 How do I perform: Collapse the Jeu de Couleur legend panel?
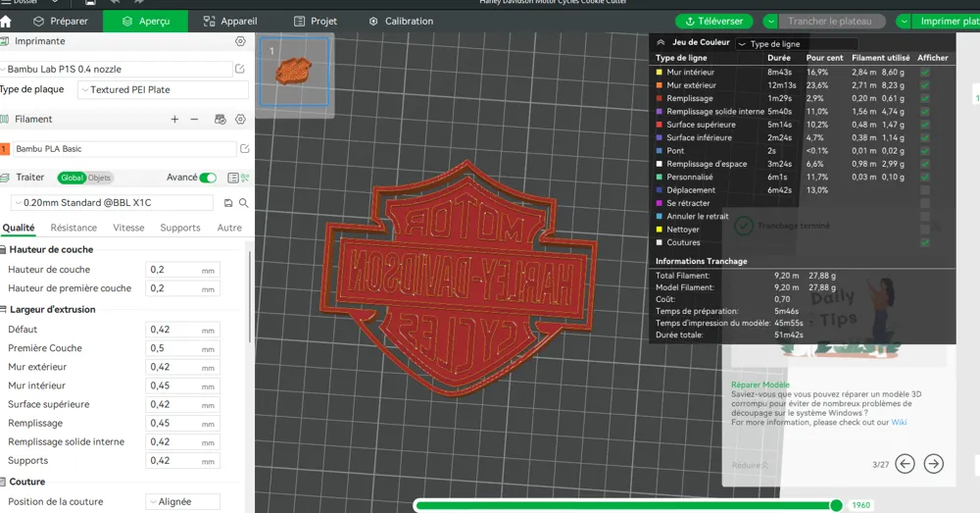[x=661, y=42]
